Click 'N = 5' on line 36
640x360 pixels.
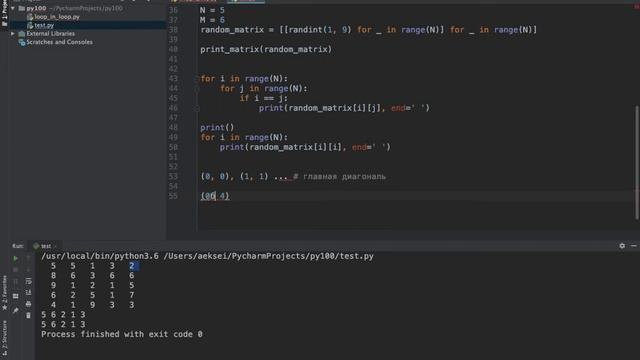tap(212, 10)
